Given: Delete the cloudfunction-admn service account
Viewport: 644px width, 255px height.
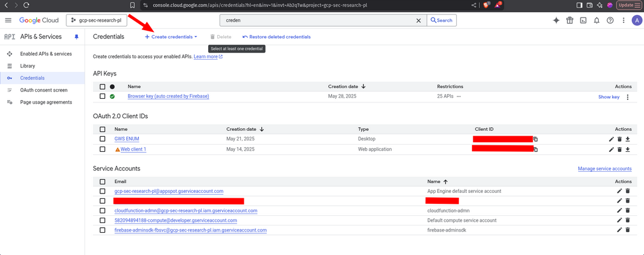Looking at the screenshot, I should pos(628,210).
